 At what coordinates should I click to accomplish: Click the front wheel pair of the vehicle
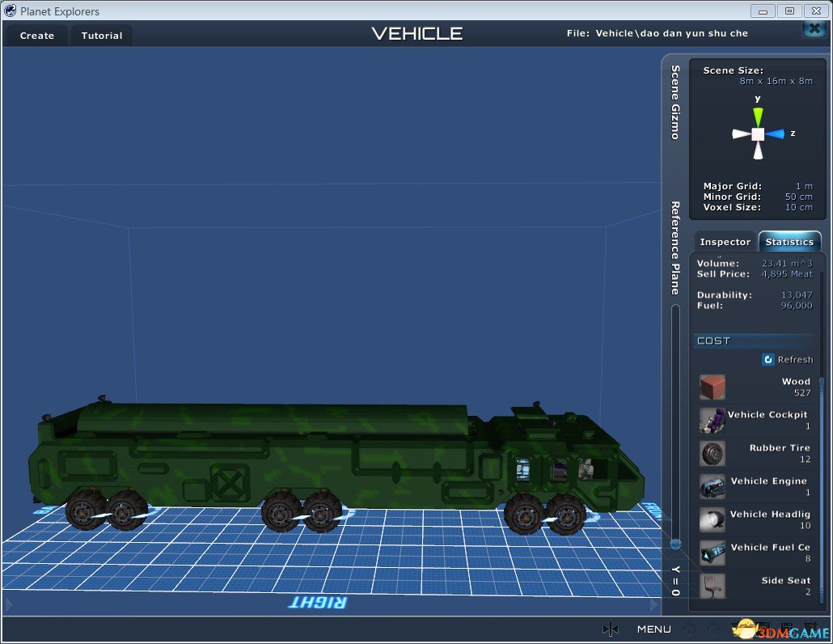(x=545, y=514)
